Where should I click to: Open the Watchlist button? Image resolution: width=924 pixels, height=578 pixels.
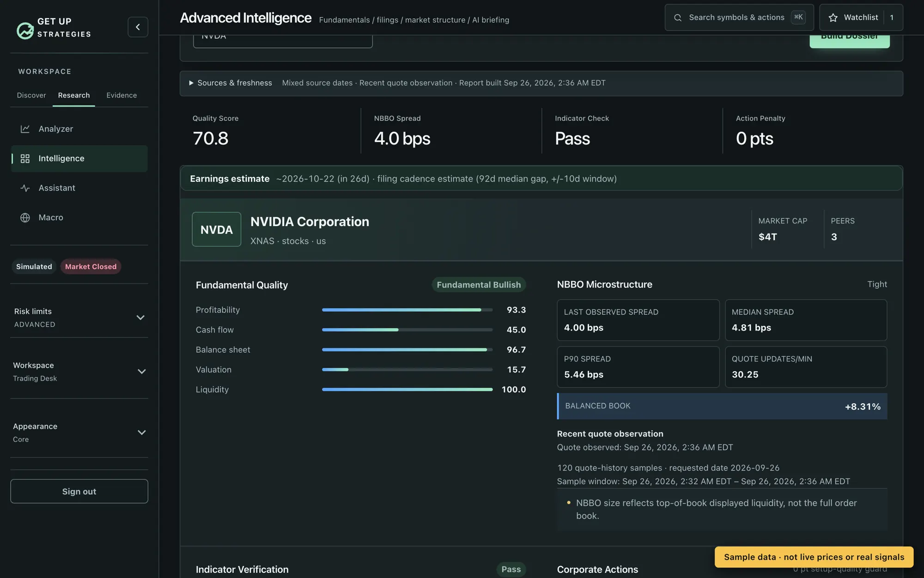click(861, 18)
